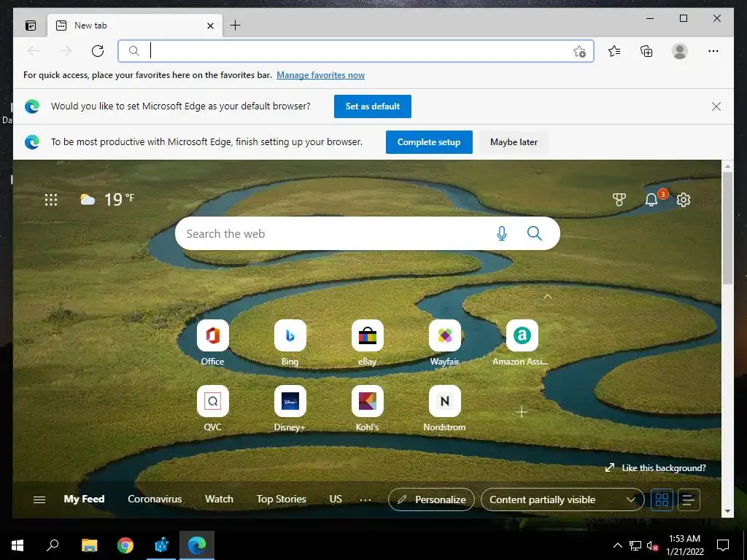Image resolution: width=747 pixels, height=560 pixels.
Task: Start voice search with microphone icon
Action: pyautogui.click(x=502, y=233)
